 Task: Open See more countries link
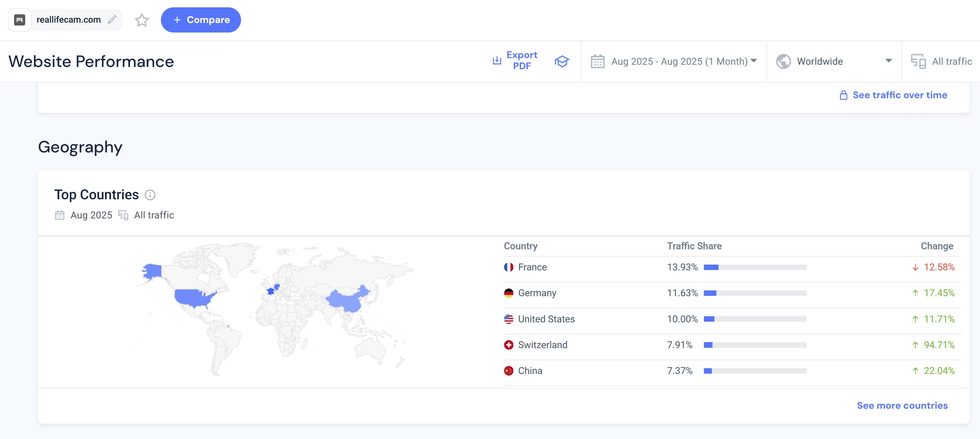click(x=902, y=405)
